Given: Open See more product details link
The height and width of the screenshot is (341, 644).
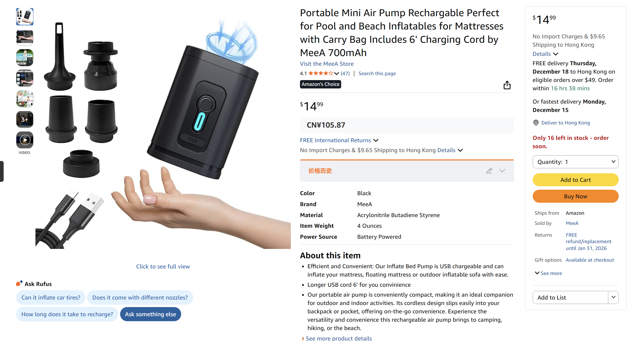Looking at the screenshot, I should pyautogui.click(x=339, y=338).
